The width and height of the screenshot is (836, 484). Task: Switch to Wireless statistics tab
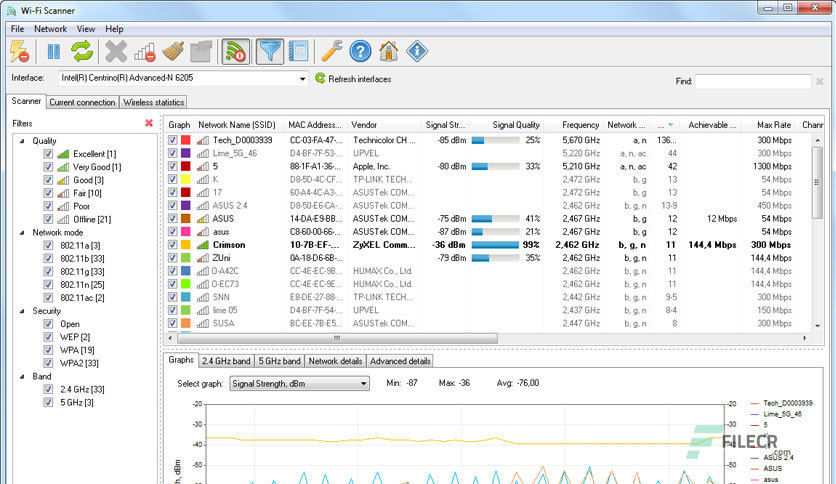pos(154,102)
